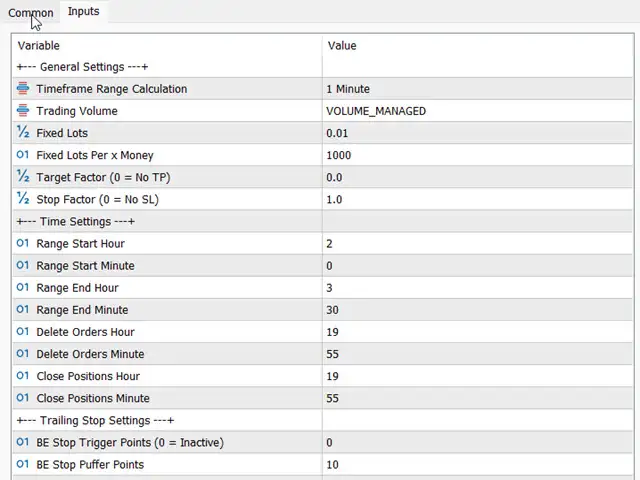Screen dimensions: 640x480
Task: Click the Range Start Hour integer icon
Action: click(23, 244)
